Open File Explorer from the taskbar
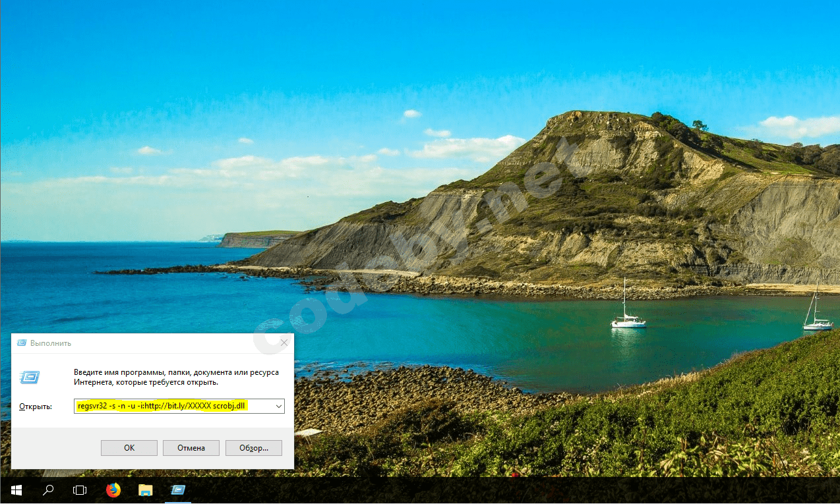This screenshot has width=840, height=504. pos(145,490)
